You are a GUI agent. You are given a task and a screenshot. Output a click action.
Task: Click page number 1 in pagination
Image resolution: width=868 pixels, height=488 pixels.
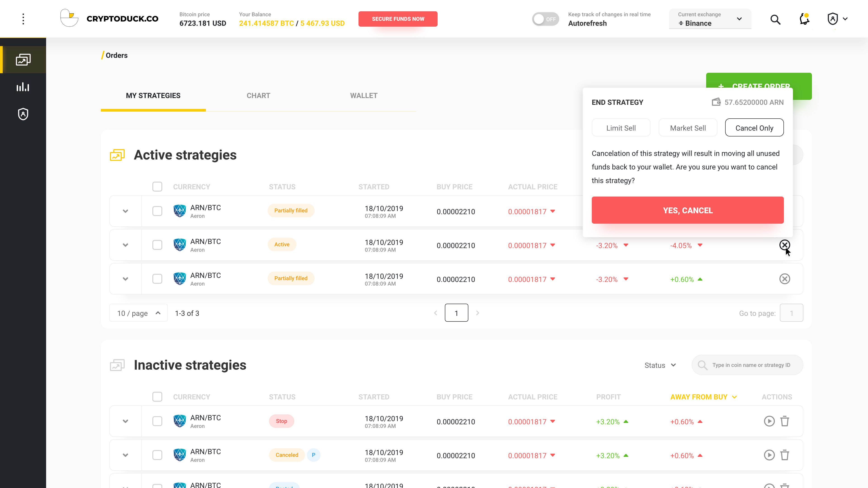[456, 313]
